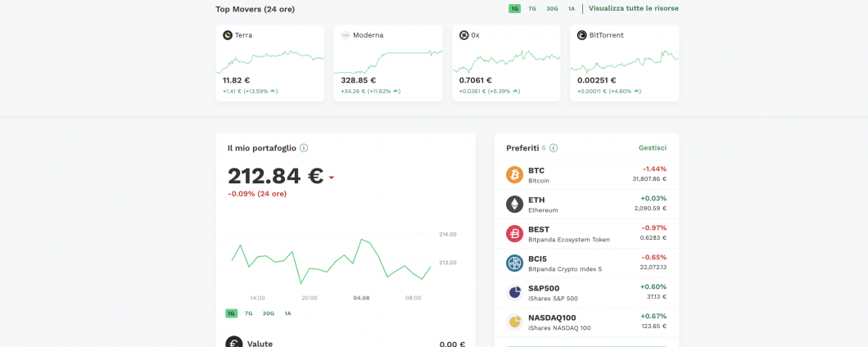The width and height of the screenshot is (868, 347).
Task: Click the 04.08 date on chart axis
Action: click(x=361, y=298)
